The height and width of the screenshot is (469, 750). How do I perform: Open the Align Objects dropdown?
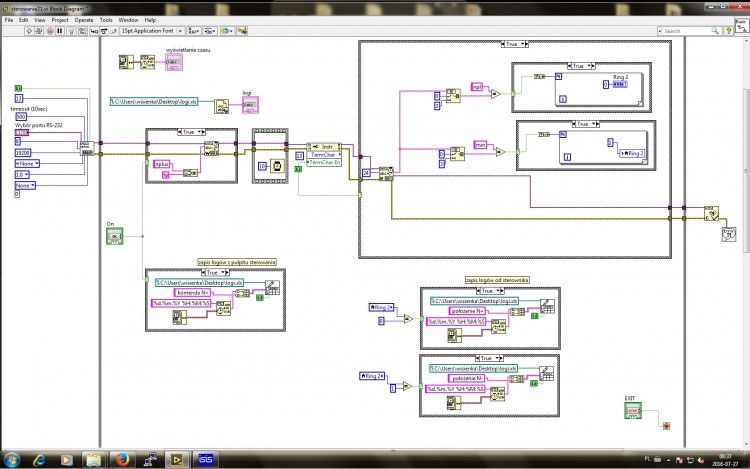(194, 31)
